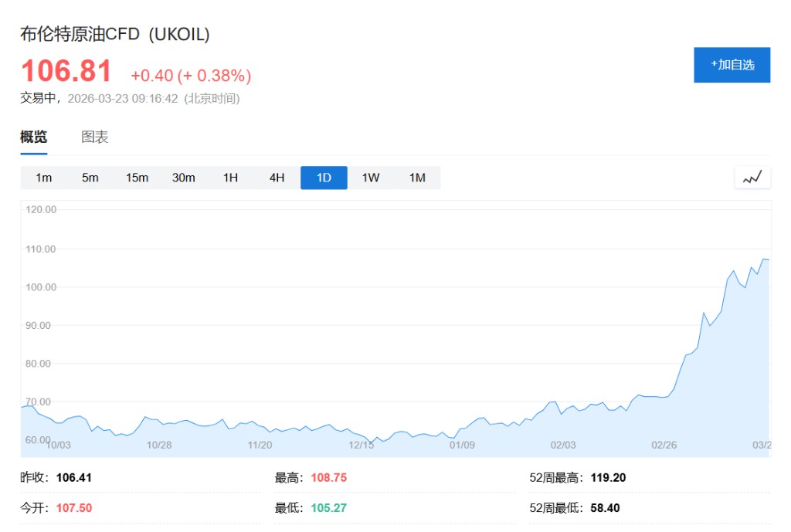Click the 布伦特原油CFD (UKOIL) title
Image resolution: width=791 pixels, height=532 pixels.
click(114, 34)
